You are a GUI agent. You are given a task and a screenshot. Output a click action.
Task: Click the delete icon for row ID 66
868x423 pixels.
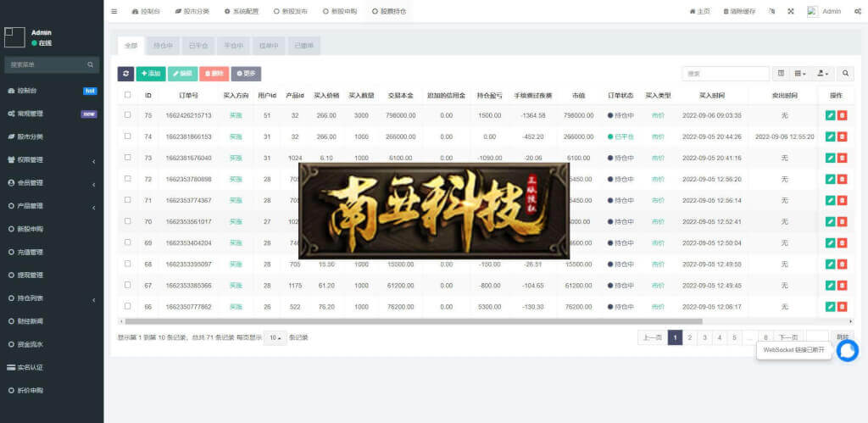(842, 307)
